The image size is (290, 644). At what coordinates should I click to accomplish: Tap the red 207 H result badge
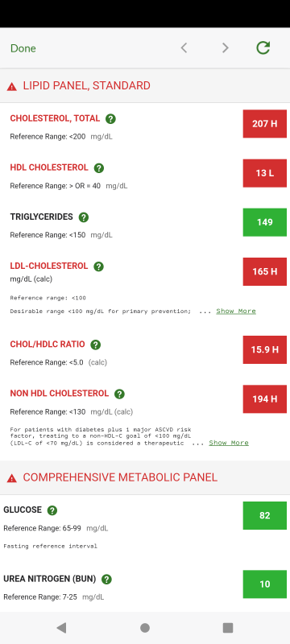pyautogui.click(x=264, y=124)
